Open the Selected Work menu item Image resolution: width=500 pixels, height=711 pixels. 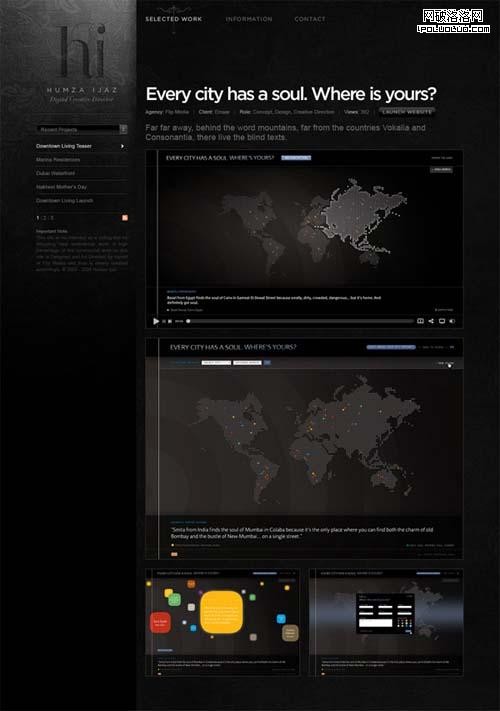[x=174, y=19]
